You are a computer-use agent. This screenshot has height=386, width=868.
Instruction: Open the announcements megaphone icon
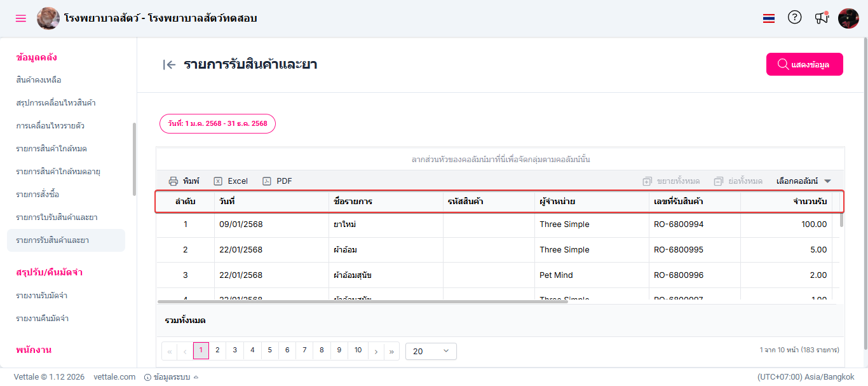pos(822,18)
